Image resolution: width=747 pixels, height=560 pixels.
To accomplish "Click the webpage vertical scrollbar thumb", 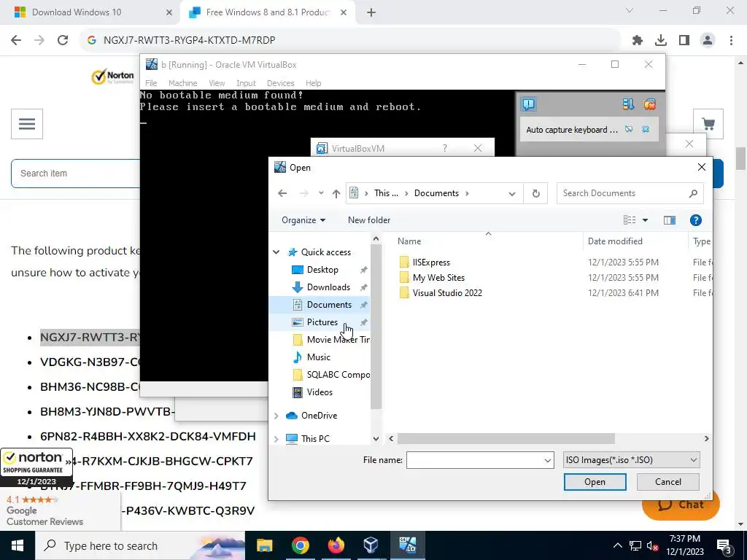I will (741, 158).
